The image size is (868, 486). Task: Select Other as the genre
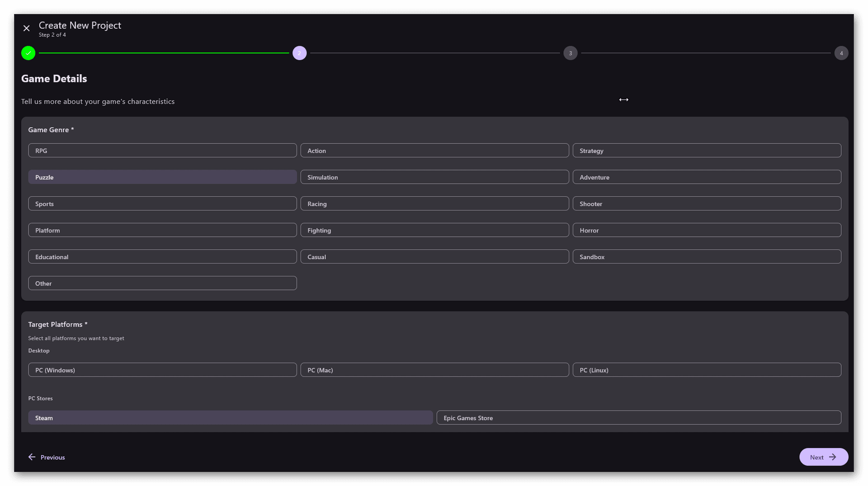pos(162,283)
